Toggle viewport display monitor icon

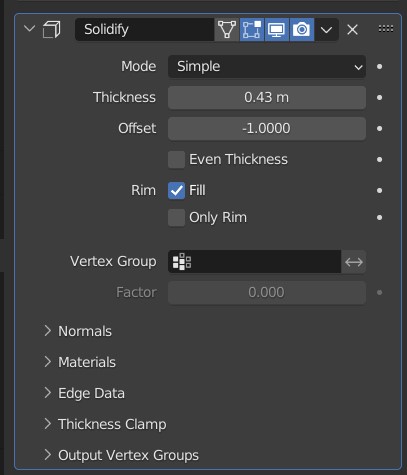pos(277,30)
